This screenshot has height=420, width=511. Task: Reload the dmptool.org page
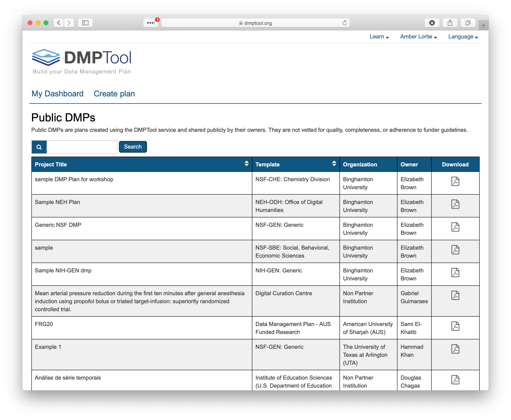345,23
